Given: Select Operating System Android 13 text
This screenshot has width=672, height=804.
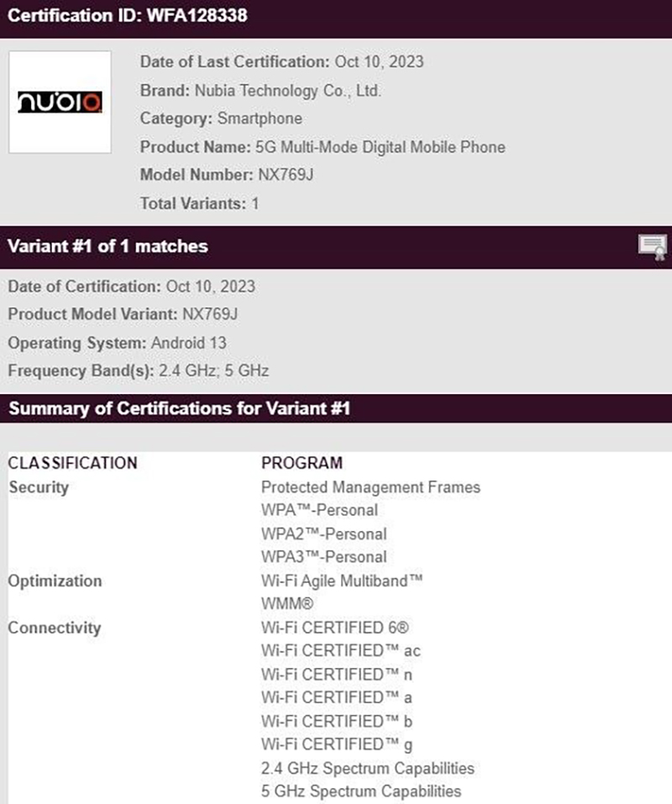Looking at the screenshot, I should [117, 343].
